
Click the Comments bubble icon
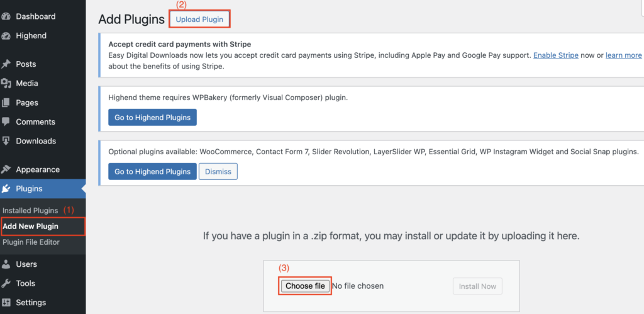6,122
